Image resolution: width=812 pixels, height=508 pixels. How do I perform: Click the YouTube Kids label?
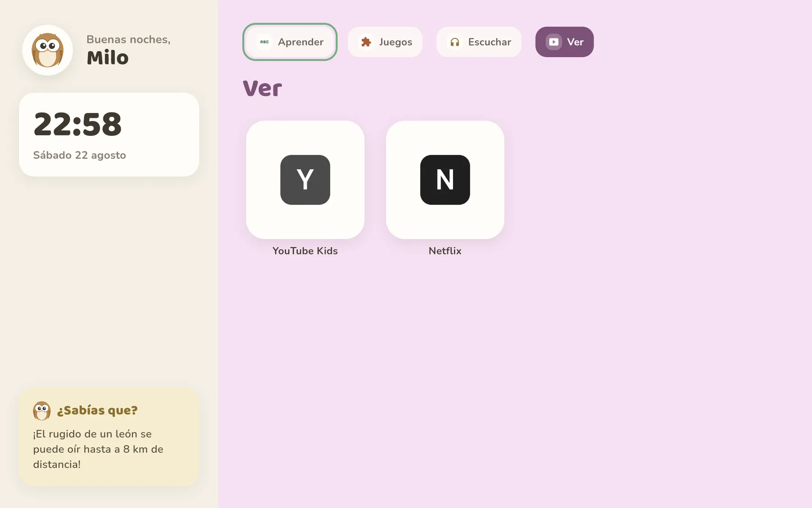(x=305, y=251)
